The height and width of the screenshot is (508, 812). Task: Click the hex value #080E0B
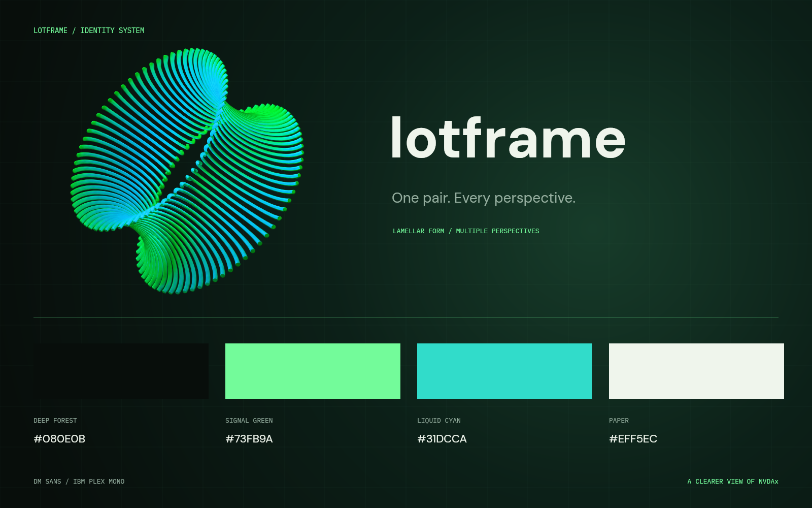point(59,439)
